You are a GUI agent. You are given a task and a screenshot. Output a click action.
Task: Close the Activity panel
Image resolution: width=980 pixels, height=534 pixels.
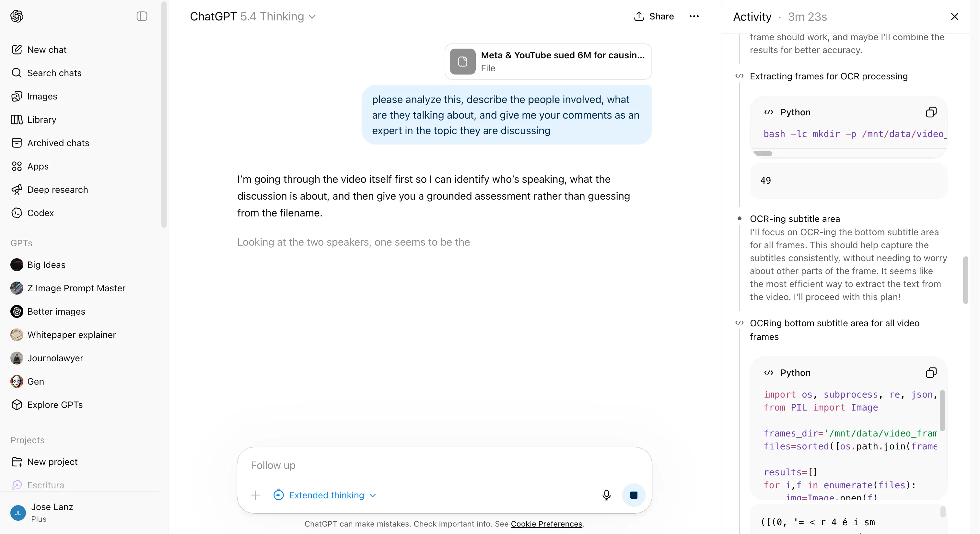pyautogui.click(x=954, y=16)
